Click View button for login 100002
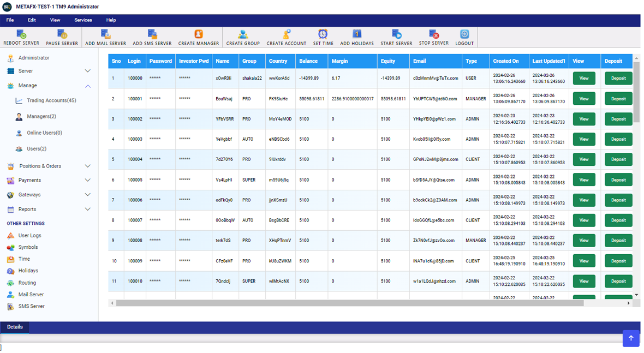 pyautogui.click(x=583, y=119)
